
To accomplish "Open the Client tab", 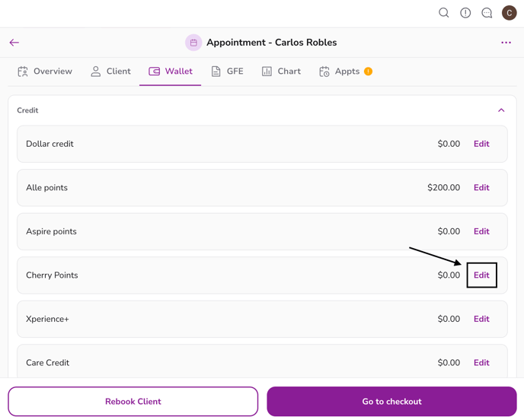I will (110, 72).
